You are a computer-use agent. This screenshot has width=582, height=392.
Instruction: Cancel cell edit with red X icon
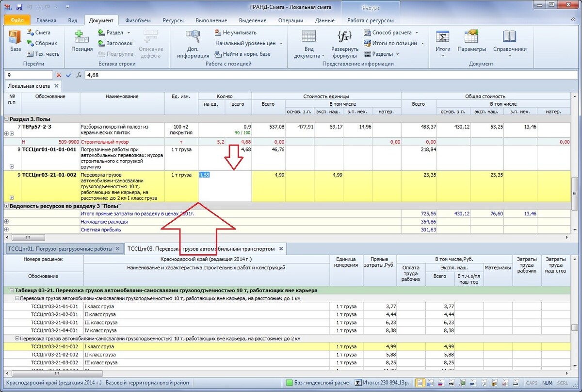coord(59,75)
